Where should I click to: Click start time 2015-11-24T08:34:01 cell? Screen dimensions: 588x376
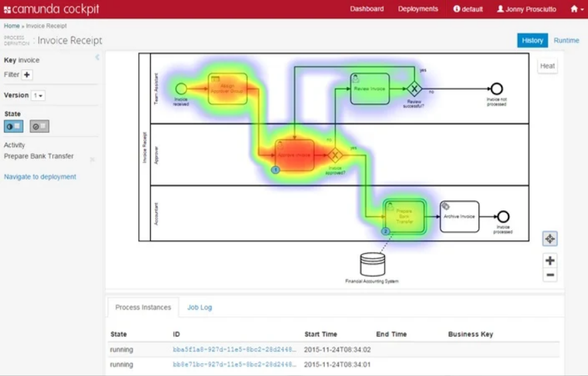click(x=337, y=365)
